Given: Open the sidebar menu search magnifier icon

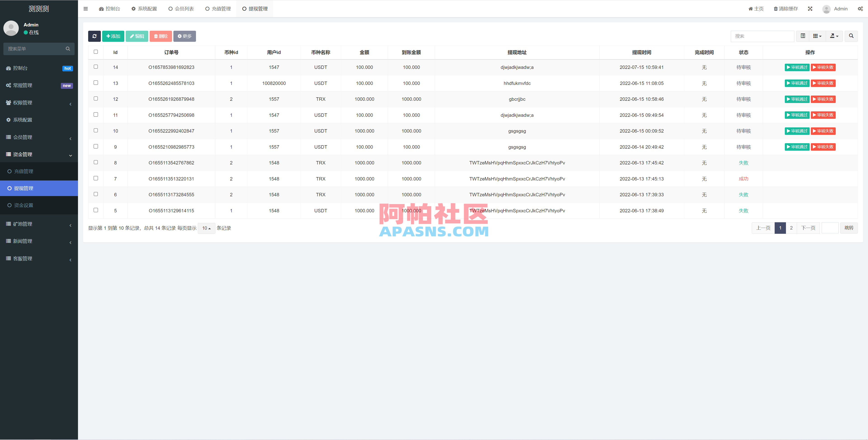Looking at the screenshot, I should [68, 49].
